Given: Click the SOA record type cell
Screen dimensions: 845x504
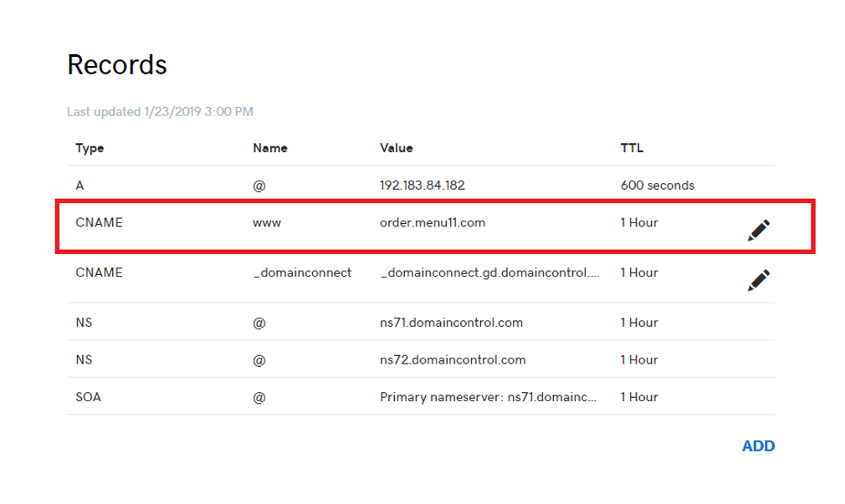Looking at the screenshot, I should [x=89, y=397].
